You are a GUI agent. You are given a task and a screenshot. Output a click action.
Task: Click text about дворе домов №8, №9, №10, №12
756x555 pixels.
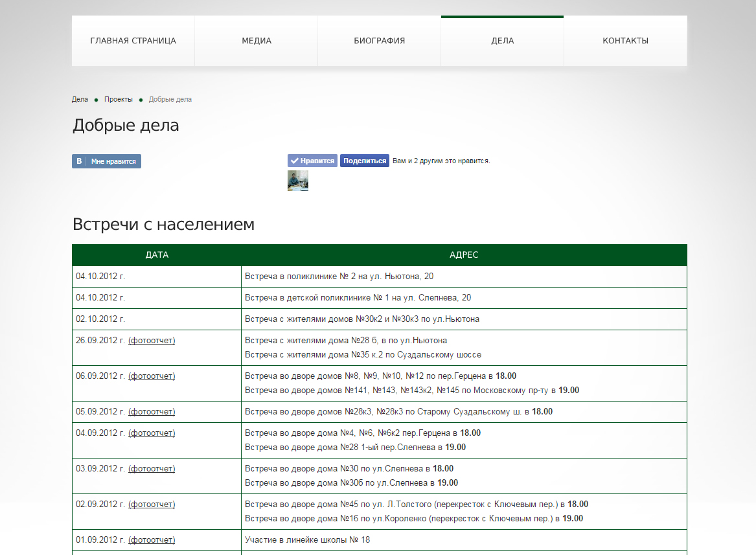[x=380, y=376]
